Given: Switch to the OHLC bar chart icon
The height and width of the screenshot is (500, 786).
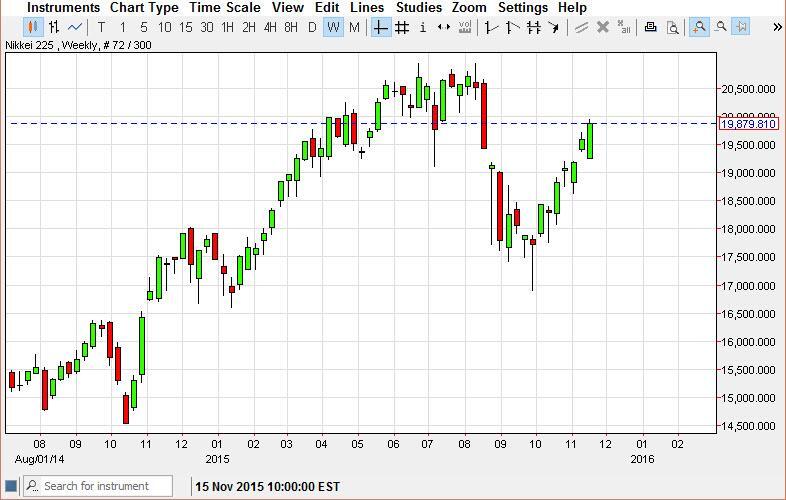Looking at the screenshot, I should [54, 27].
